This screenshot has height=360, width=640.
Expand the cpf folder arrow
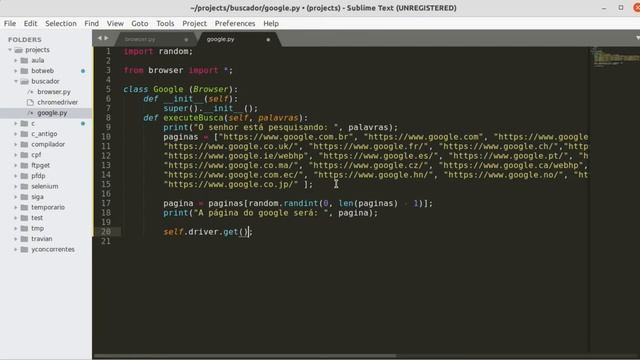point(16,155)
